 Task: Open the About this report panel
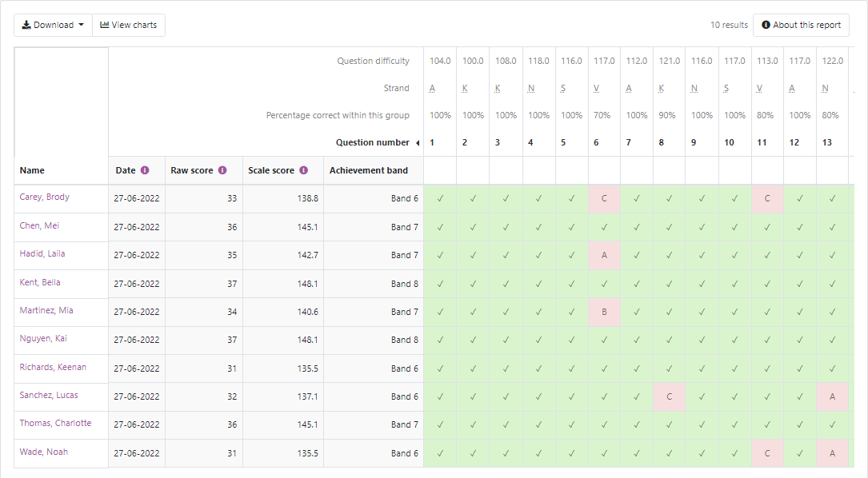point(801,25)
